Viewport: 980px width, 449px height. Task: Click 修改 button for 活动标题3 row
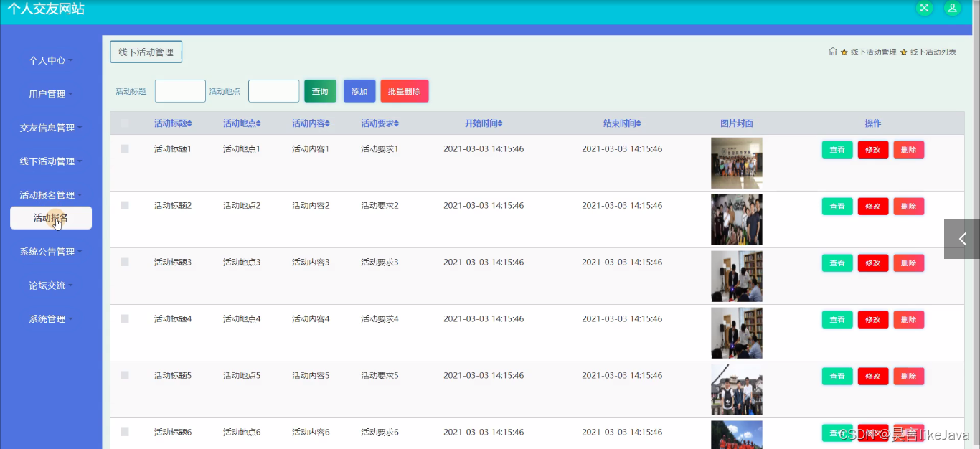click(x=873, y=263)
